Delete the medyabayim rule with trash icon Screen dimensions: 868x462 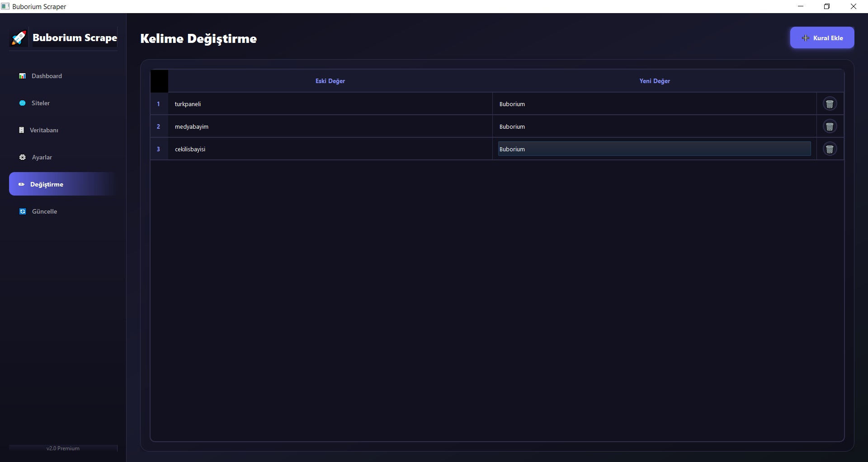pos(830,126)
